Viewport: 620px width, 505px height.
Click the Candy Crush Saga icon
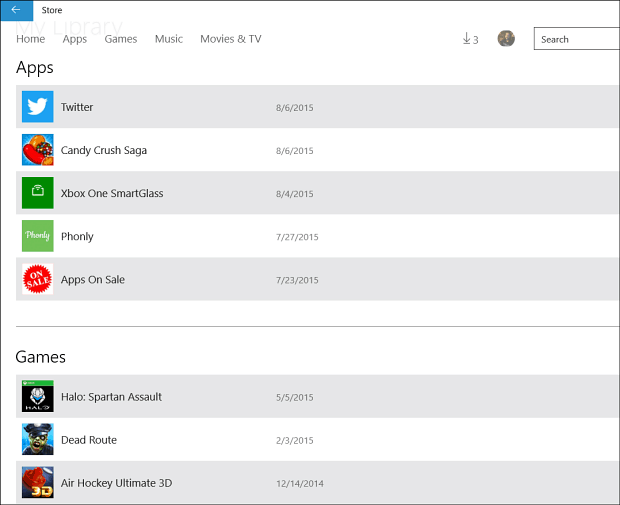(x=38, y=149)
